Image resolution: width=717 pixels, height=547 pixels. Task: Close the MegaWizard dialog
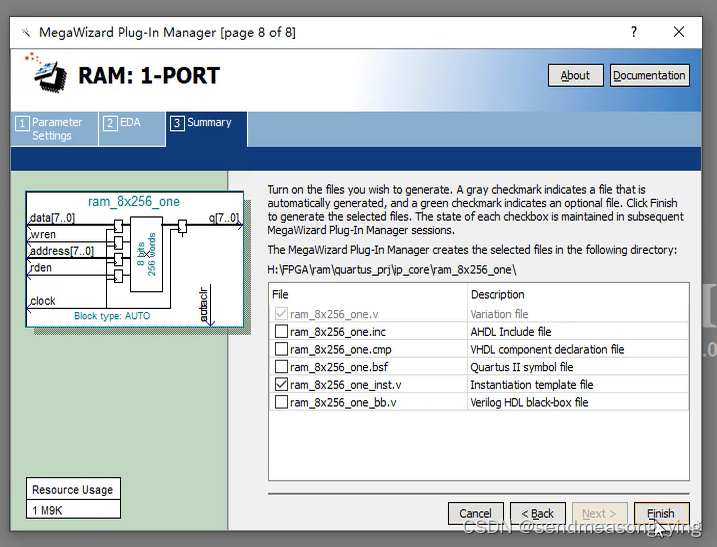[679, 32]
